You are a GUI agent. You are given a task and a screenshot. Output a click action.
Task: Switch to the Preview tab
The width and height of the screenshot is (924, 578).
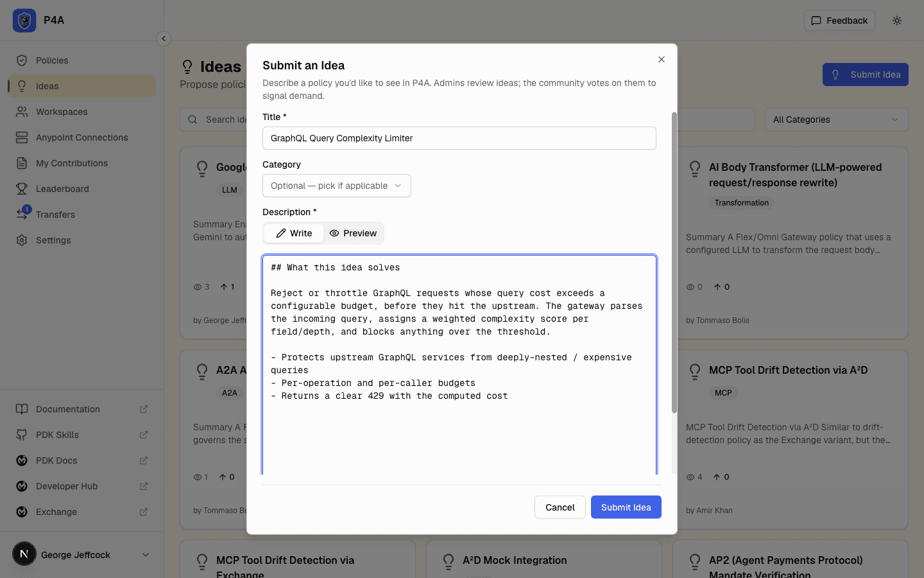(x=353, y=233)
